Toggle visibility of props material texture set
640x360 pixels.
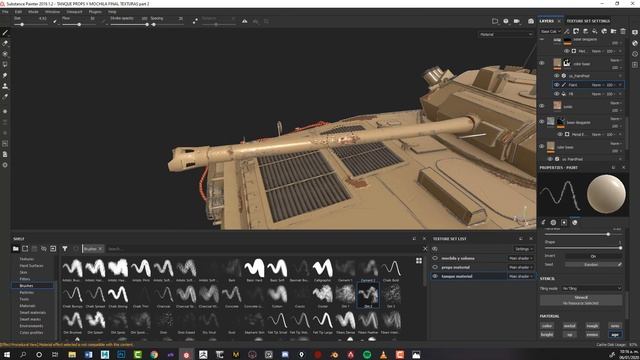tap(435, 267)
